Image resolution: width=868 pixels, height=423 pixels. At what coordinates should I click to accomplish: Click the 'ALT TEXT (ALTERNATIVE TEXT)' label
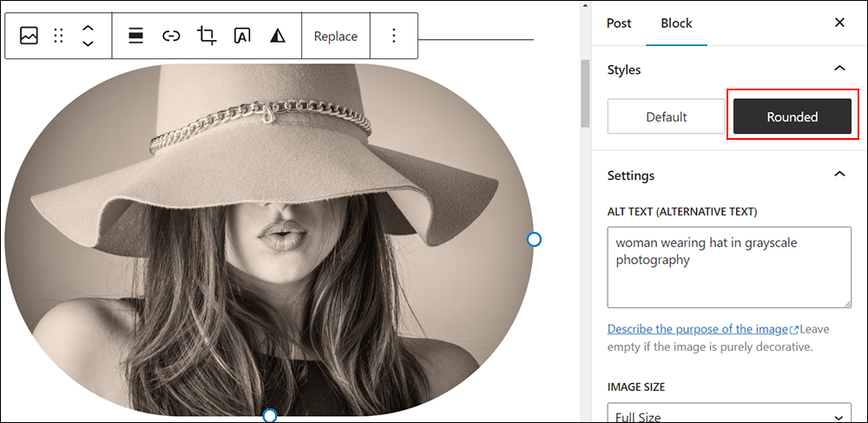682,212
